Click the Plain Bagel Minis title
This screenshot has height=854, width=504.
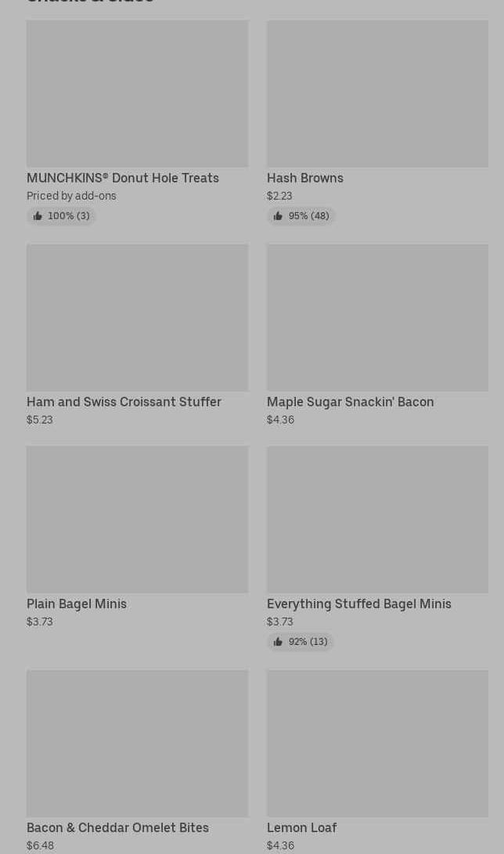tap(77, 604)
